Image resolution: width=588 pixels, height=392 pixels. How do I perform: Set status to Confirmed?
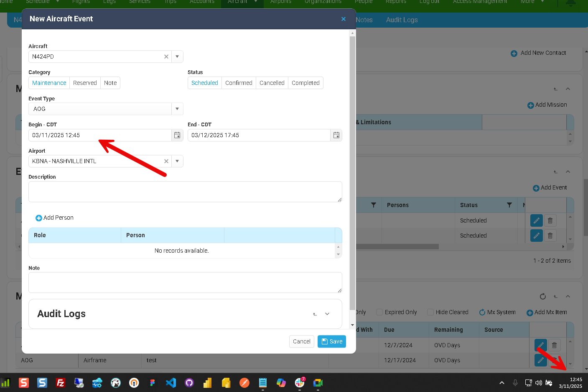coord(239,83)
